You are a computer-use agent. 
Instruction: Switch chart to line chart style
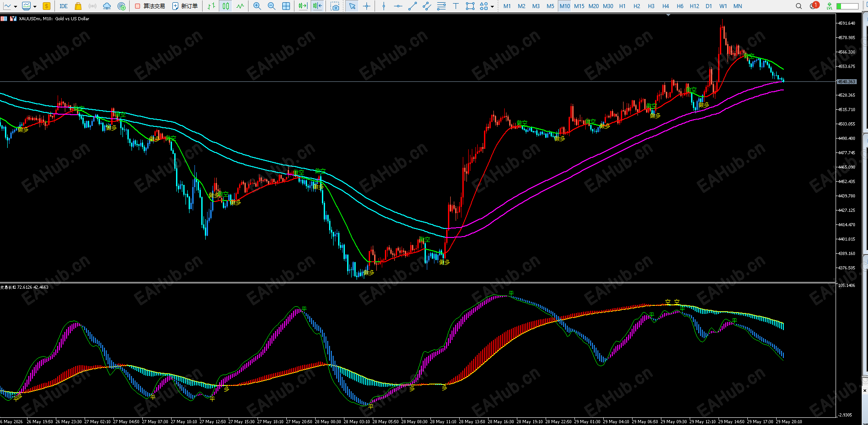point(240,6)
